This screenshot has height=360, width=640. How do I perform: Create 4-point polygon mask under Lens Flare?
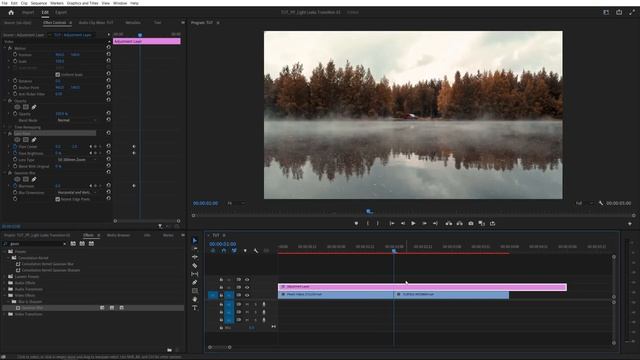click(x=26, y=140)
